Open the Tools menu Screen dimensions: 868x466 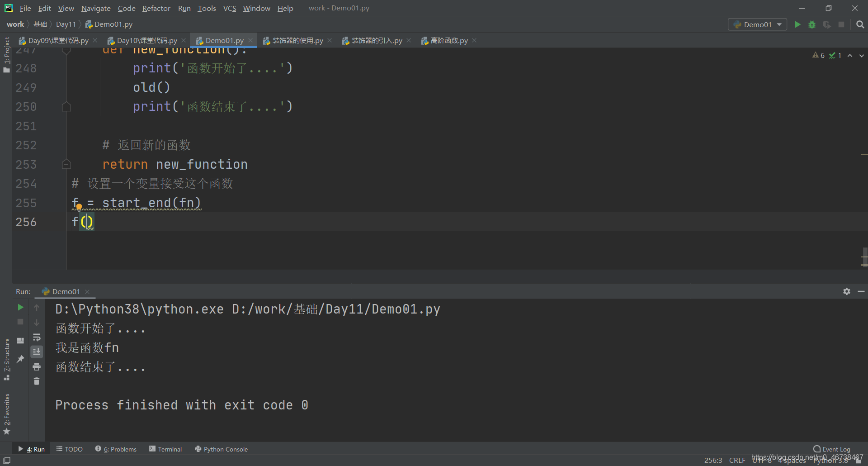point(207,8)
